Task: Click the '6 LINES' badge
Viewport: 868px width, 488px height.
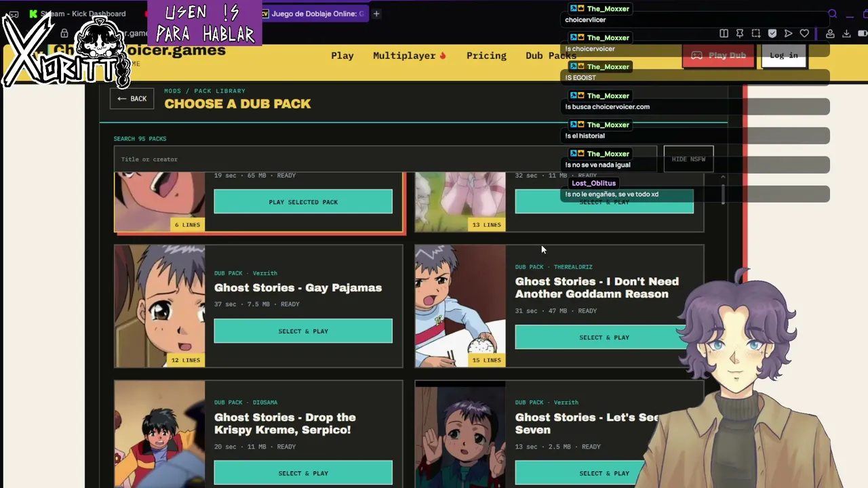Action: coord(187,224)
